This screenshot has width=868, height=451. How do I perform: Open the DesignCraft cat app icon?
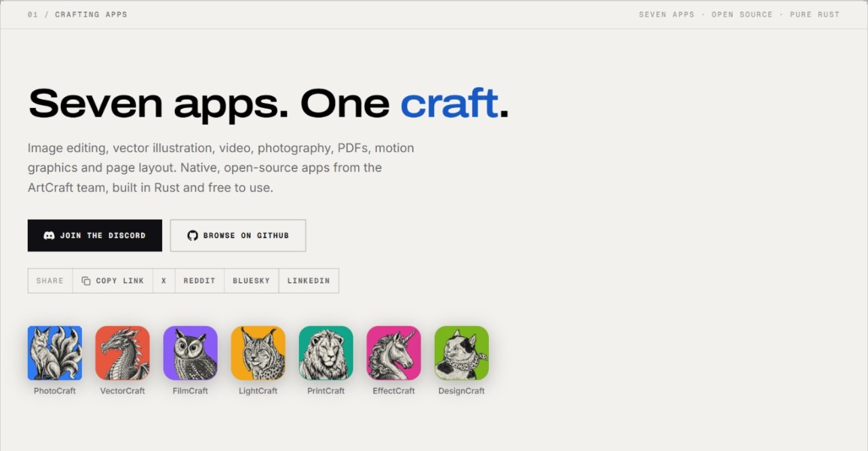(x=462, y=353)
